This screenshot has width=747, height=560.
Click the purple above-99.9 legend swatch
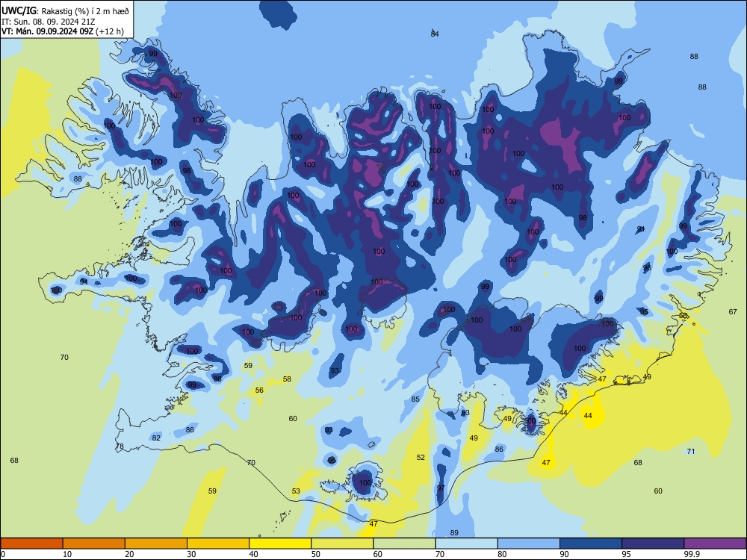pyautogui.click(x=715, y=544)
